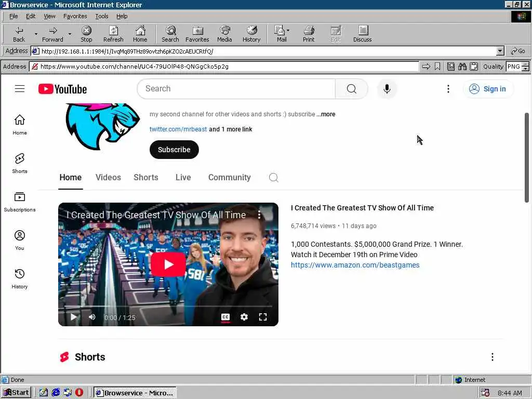Open the Favorites menu
This screenshot has width=532, height=399.
[75, 16]
